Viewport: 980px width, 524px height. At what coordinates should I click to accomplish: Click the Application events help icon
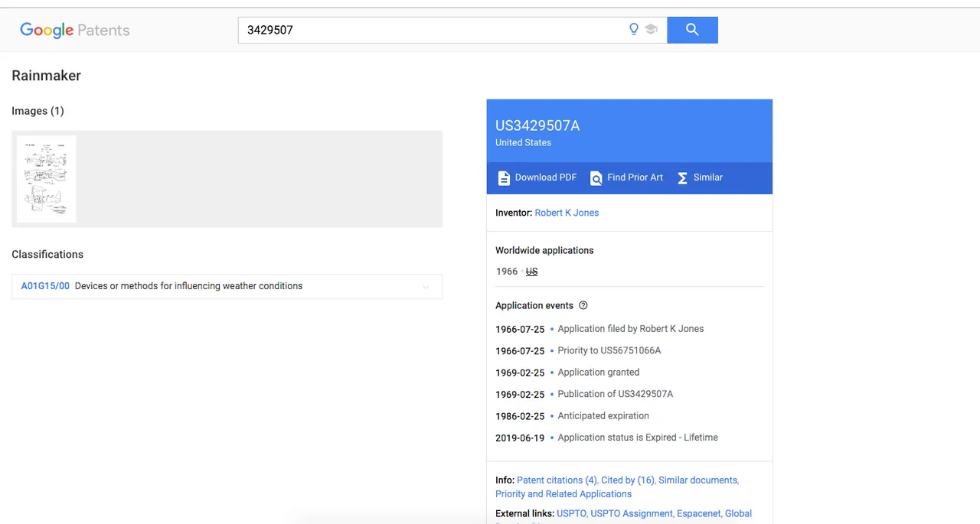583,305
